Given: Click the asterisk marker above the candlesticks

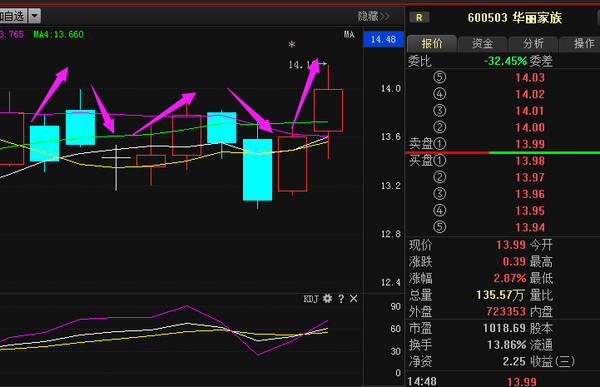Looking at the screenshot, I should 292,45.
